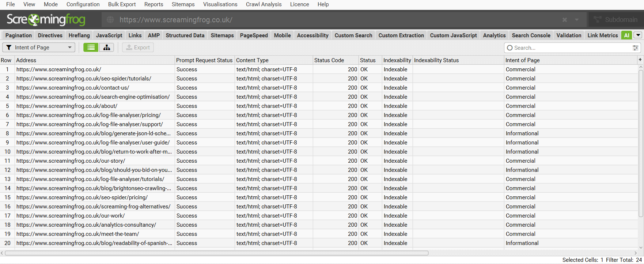Click the vertical scrollbar down arrow
The image size is (644, 264).
coord(641,248)
